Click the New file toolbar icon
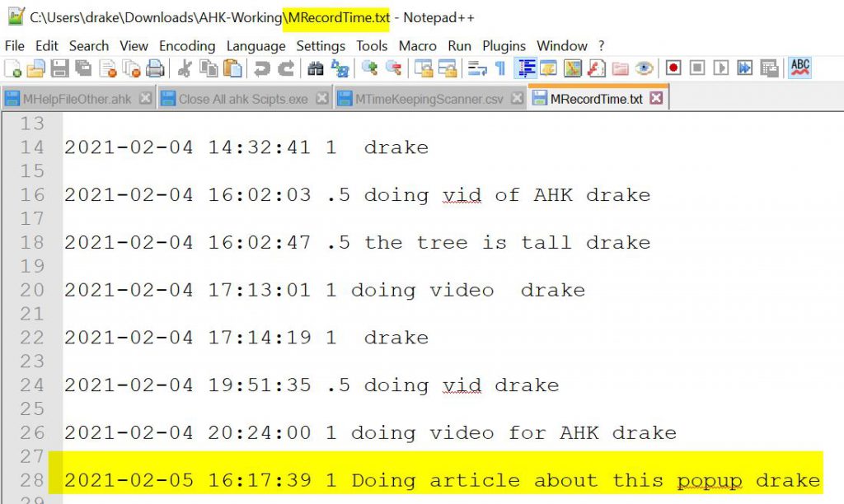844x504 pixels. (12, 68)
